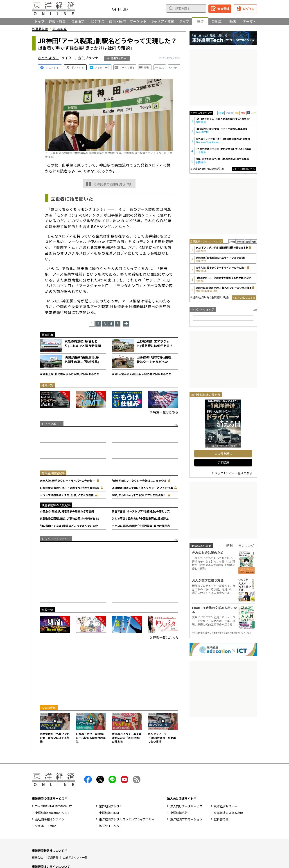This screenshot has height=868, width=289.
Task: Click 特集一覧はこちら link
Action: [x=164, y=412]
